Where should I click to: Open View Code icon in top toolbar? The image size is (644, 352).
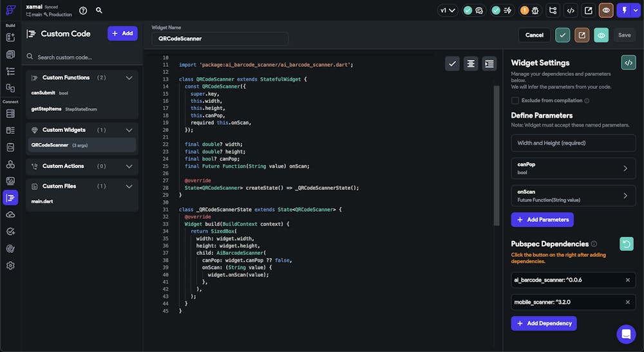click(x=571, y=10)
